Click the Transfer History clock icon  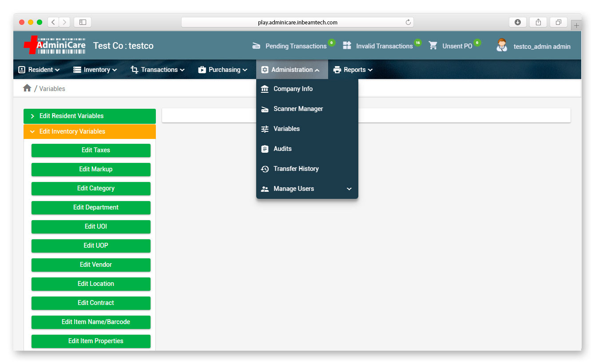coord(265,169)
